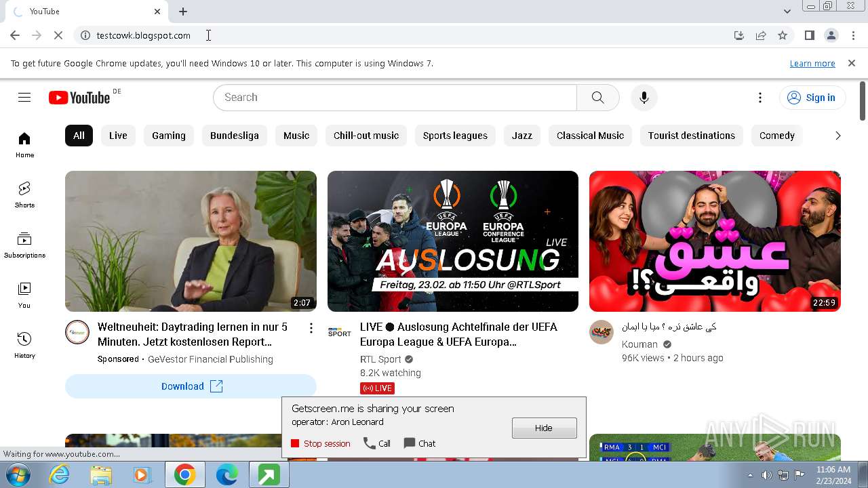
Task: Open the RTL Sport channel link
Action: point(380,359)
